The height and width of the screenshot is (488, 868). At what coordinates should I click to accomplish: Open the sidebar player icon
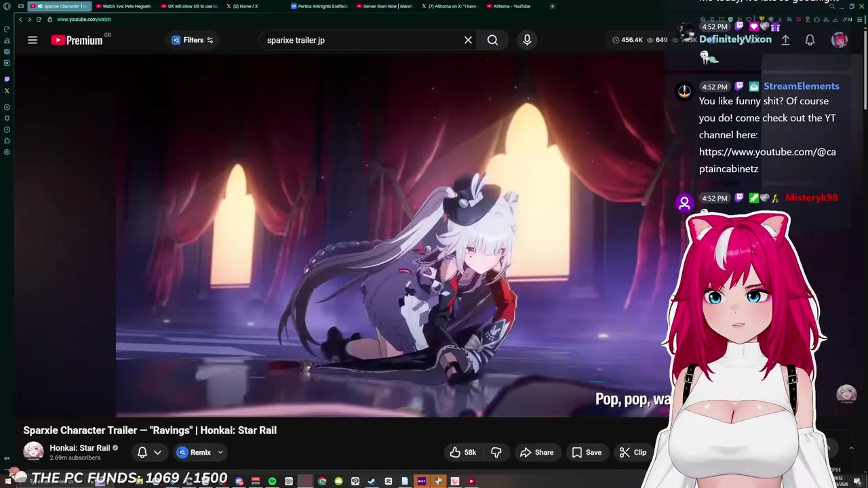pos(7,107)
